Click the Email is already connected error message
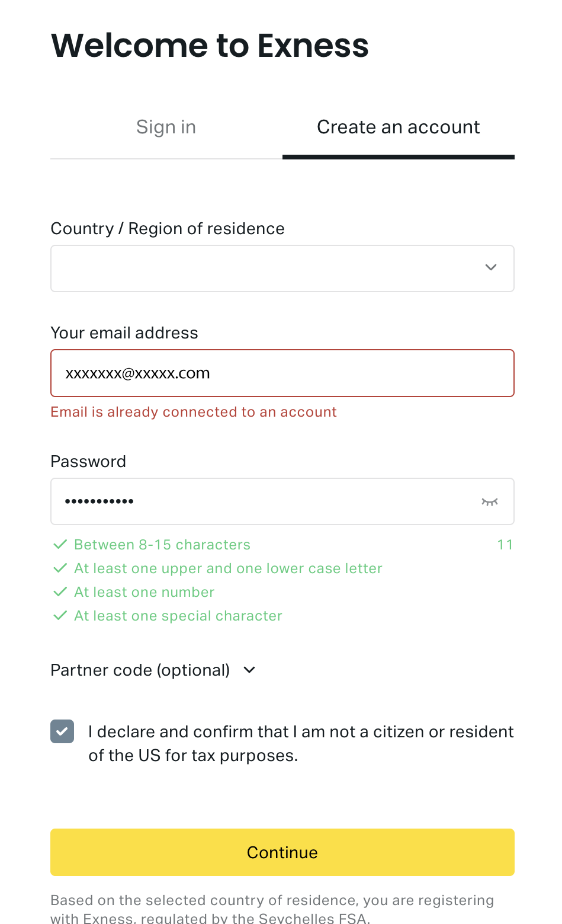 pos(194,412)
